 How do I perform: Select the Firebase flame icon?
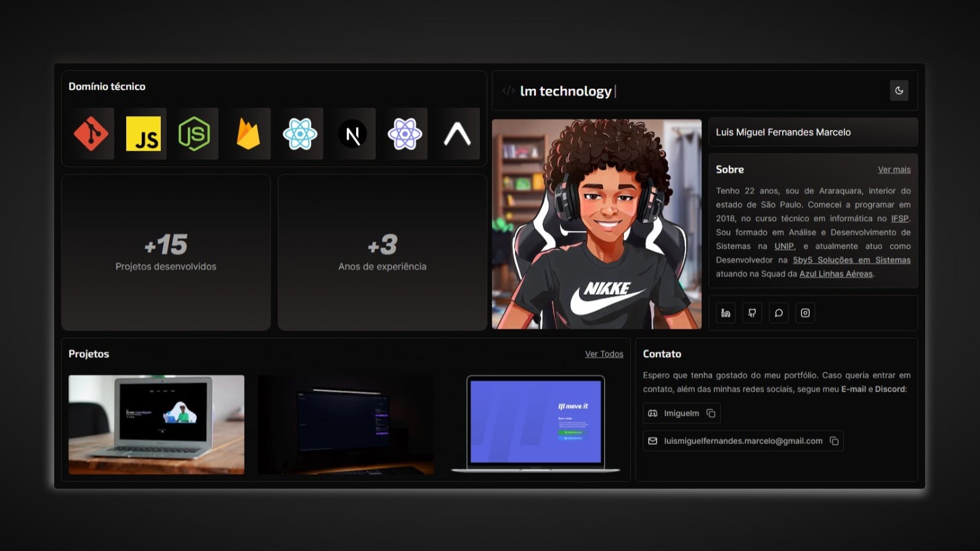point(248,134)
